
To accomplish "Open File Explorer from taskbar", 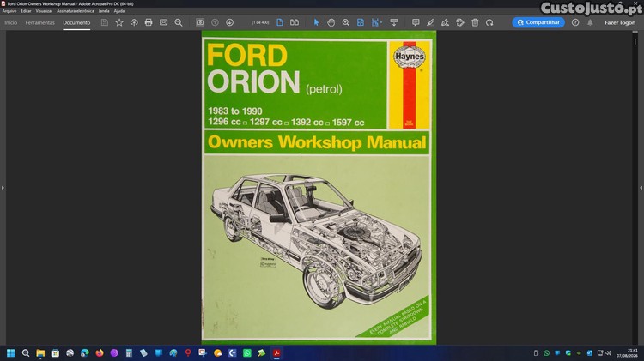I will pos(40,352).
